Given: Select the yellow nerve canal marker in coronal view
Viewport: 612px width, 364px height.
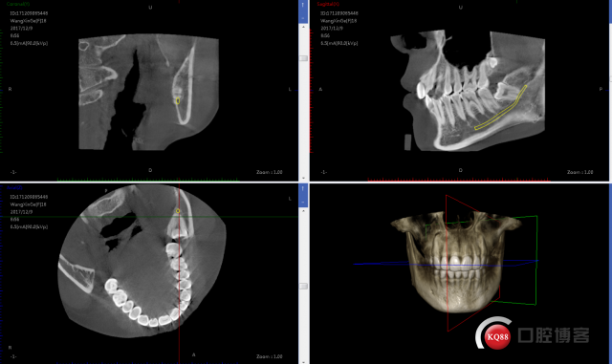Looking at the screenshot, I should (x=178, y=101).
